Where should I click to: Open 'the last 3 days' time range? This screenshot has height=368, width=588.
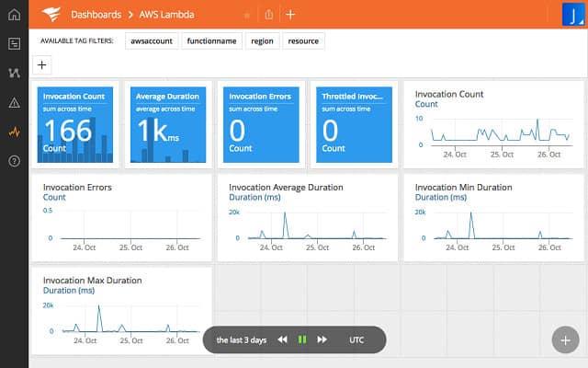tap(241, 340)
